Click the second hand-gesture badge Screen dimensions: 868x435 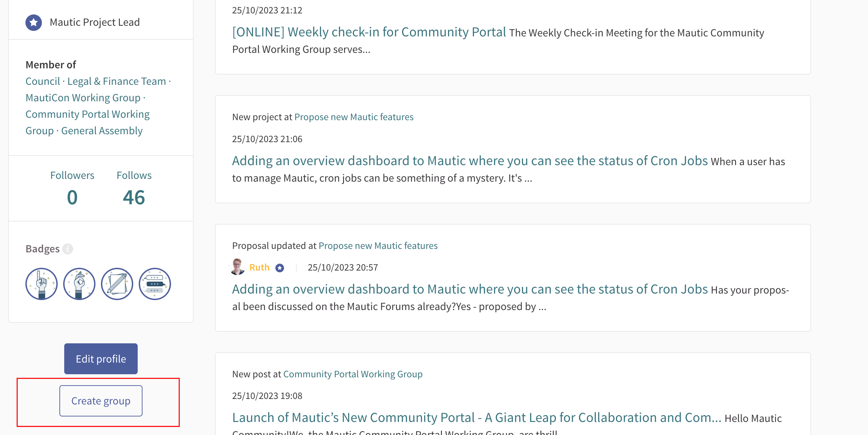79,284
